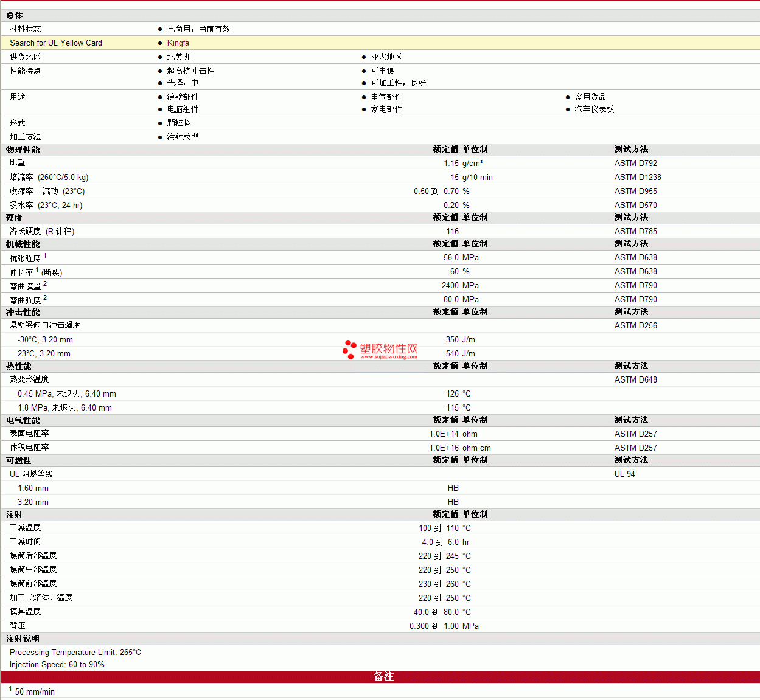Click the '干燥温度' row label
Image resolution: width=760 pixels, height=700 pixels.
coord(25,528)
